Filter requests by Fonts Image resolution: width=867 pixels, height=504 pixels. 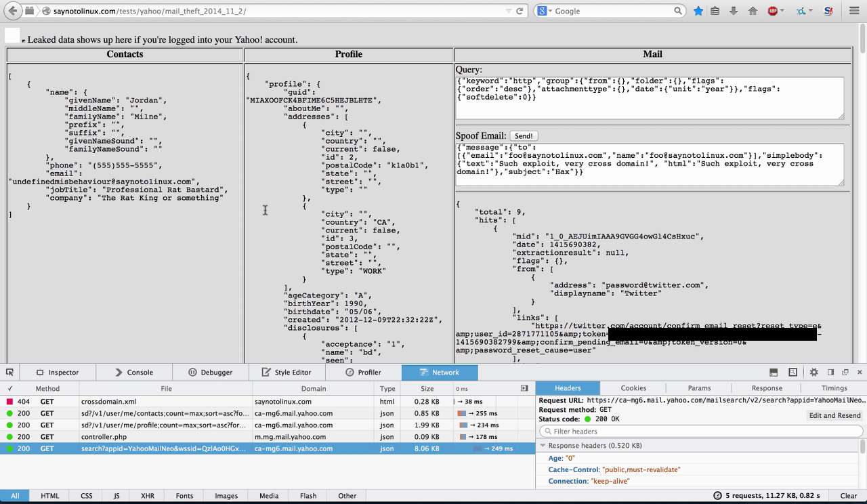[x=184, y=496]
